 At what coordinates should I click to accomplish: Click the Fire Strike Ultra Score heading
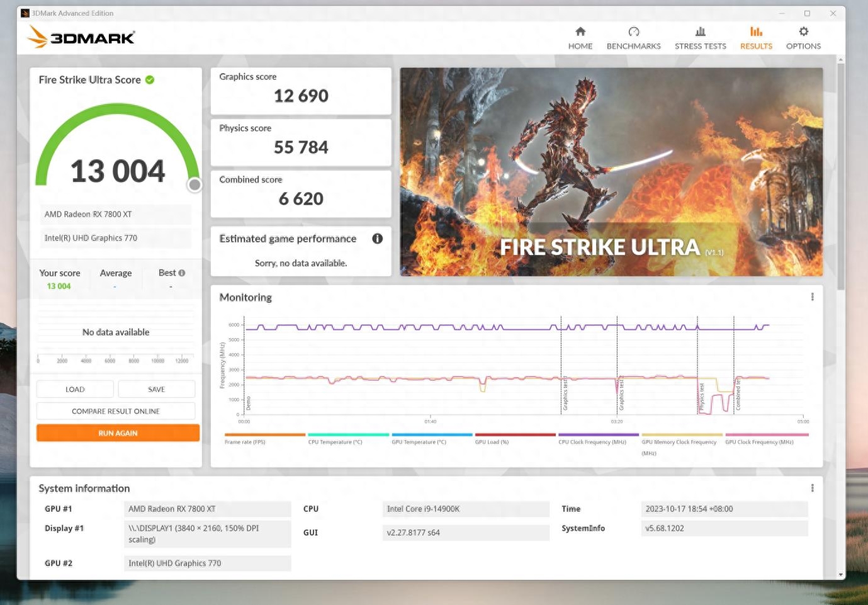[89, 80]
